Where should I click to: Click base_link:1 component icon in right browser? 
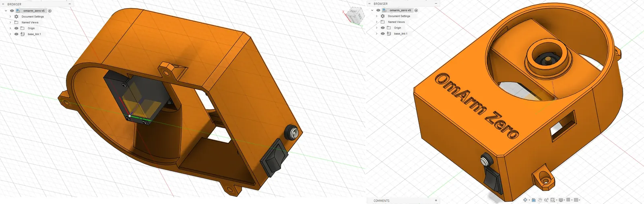(x=389, y=34)
